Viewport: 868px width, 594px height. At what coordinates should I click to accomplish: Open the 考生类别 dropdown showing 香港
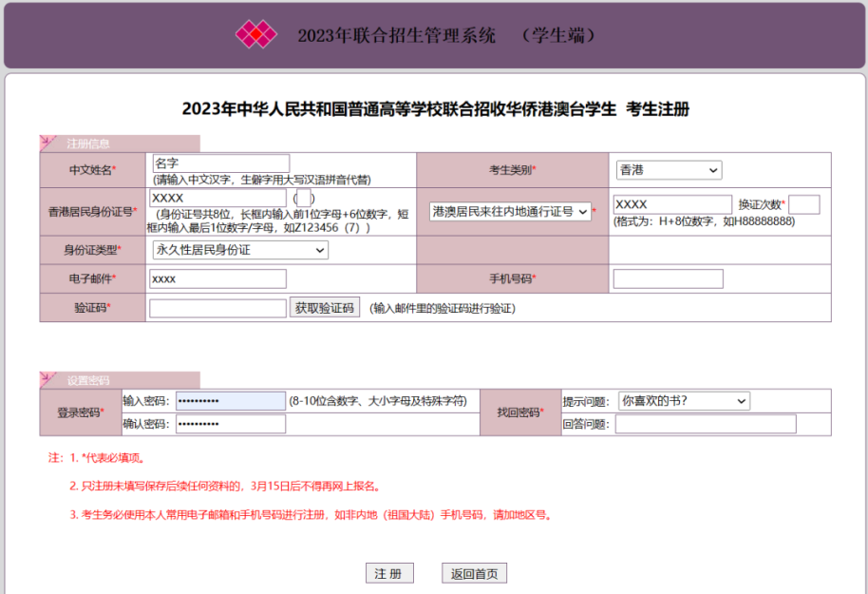pyautogui.click(x=669, y=170)
